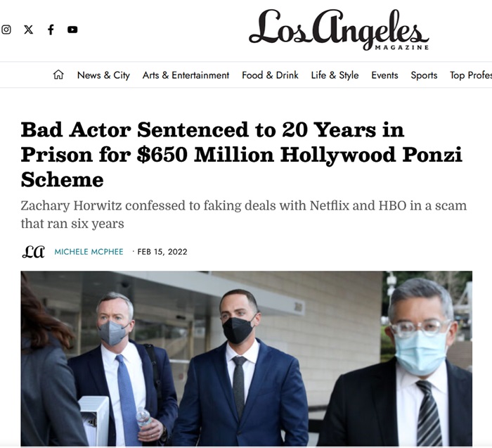Go to the YouTube channel icon
The width and height of the screenshot is (492, 448).
pyautogui.click(x=72, y=30)
